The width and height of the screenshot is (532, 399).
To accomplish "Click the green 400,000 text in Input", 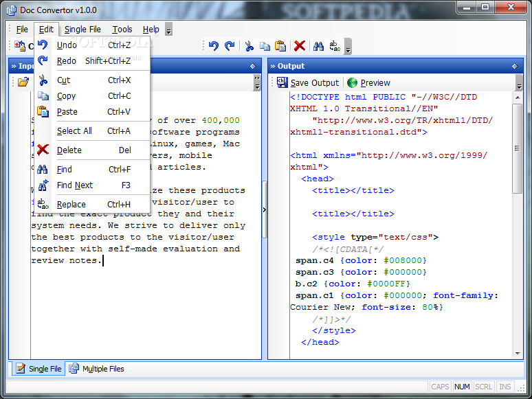I will tap(221, 121).
